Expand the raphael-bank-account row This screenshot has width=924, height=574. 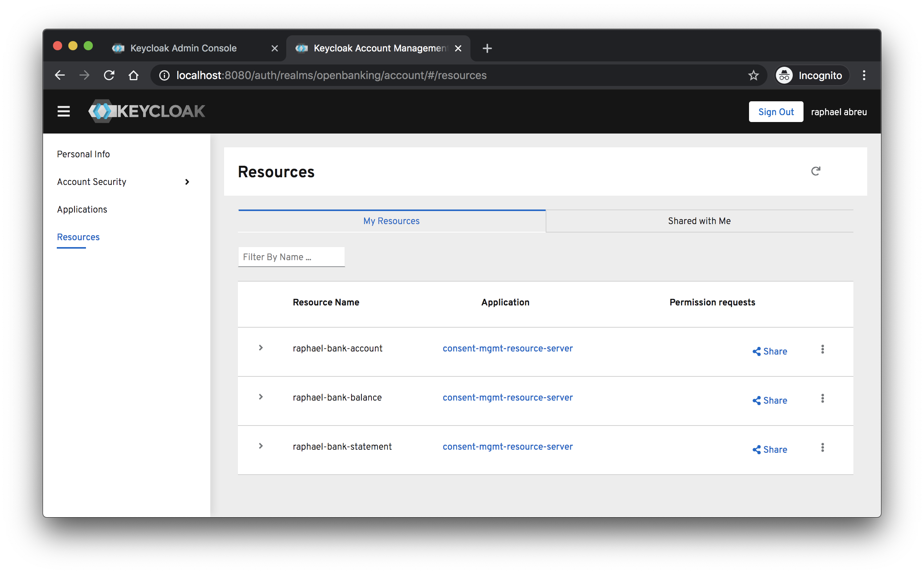pos(261,348)
